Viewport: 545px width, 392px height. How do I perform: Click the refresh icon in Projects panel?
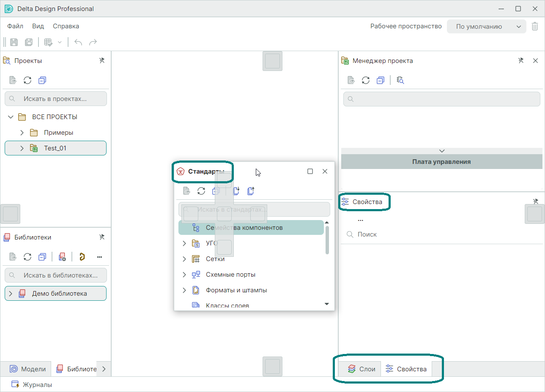27,80
